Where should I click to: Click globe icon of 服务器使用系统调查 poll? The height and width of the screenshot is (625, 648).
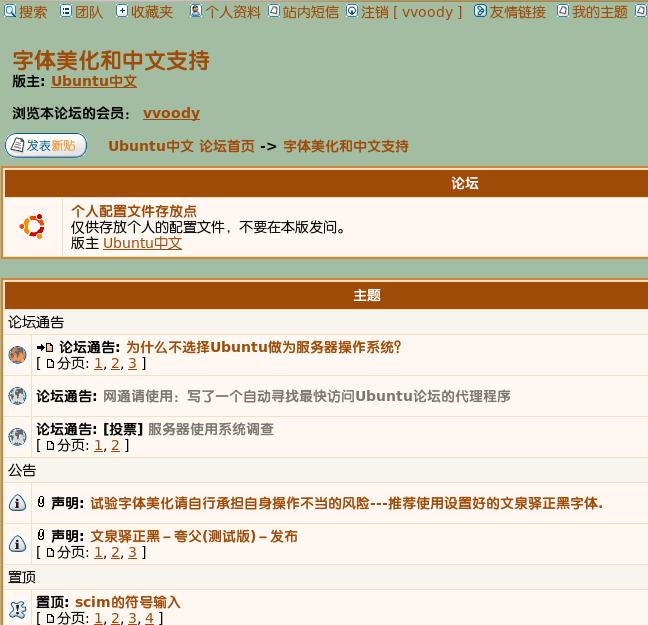[17, 437]
